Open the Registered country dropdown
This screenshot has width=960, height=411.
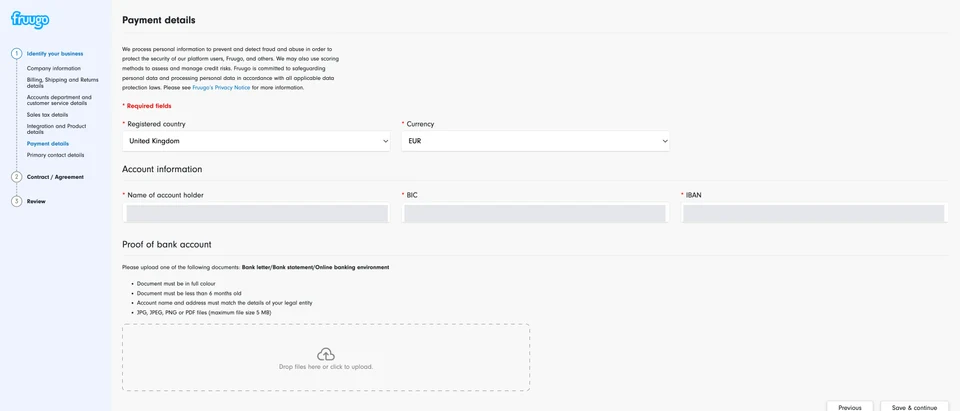pyautogui.click(x=256, y=141)
